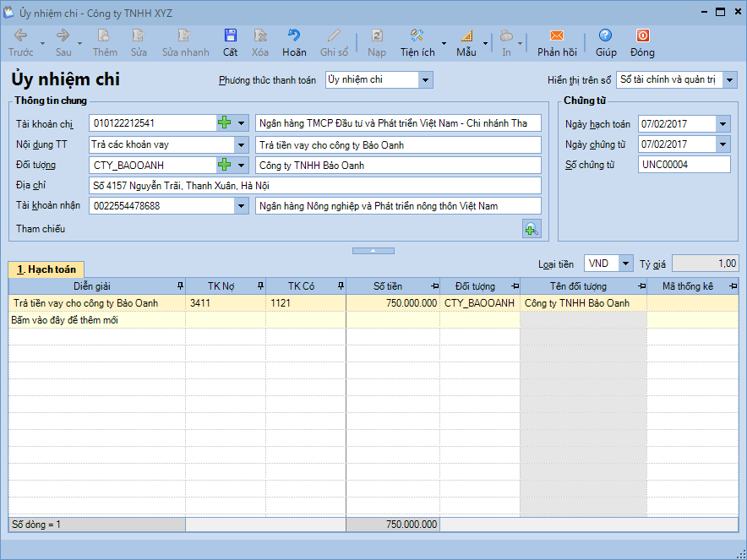Viewport: 747px width, 560px height.
Task: Click the Mẫu template icon
Action: coord(466,35)
